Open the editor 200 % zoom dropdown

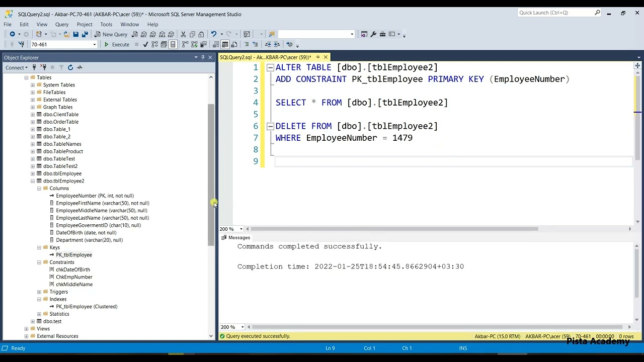click(242, 229)
